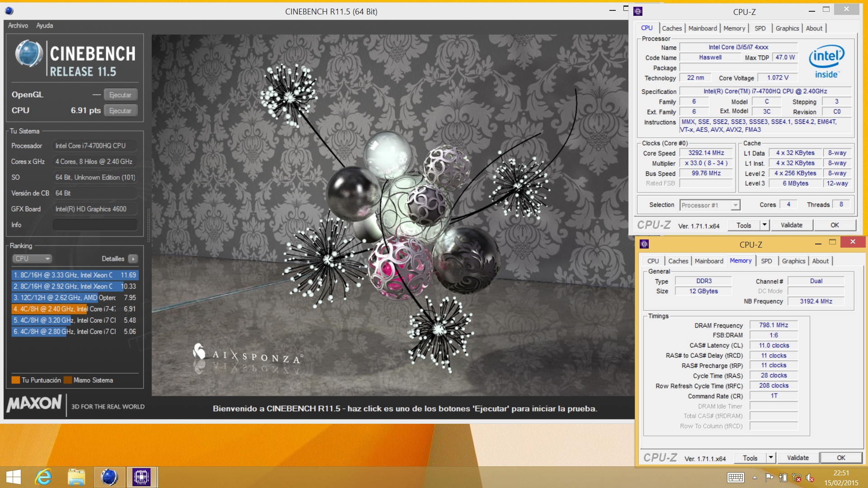Open Processor #1 selection dropdown
This screenshot has width=868, height=488.
click(710, 205)
